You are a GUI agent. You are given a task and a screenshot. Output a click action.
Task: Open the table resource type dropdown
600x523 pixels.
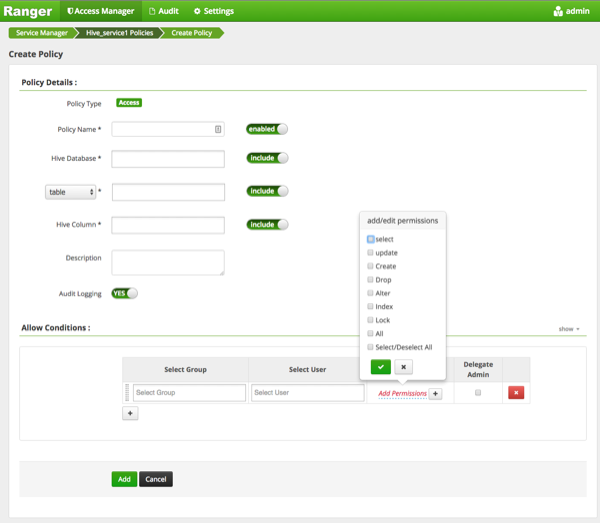71,191
